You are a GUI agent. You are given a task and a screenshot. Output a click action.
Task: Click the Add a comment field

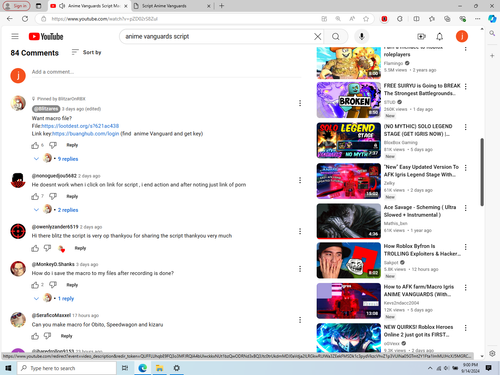click(166, 72)
